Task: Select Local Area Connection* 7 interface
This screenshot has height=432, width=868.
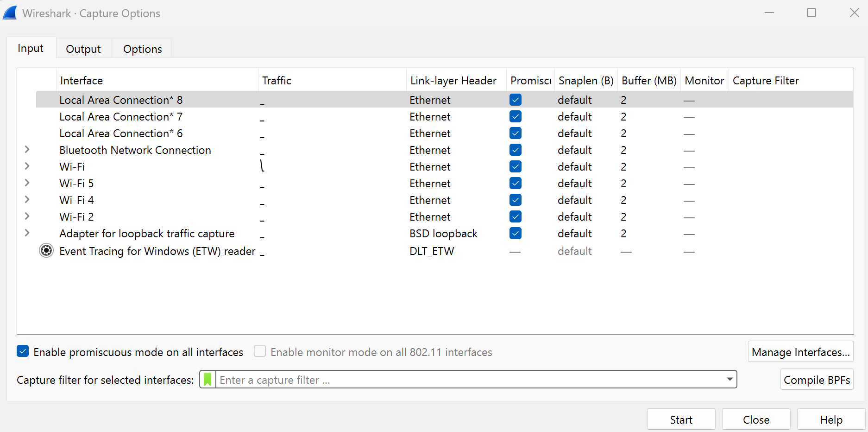Action: point(121,116)
